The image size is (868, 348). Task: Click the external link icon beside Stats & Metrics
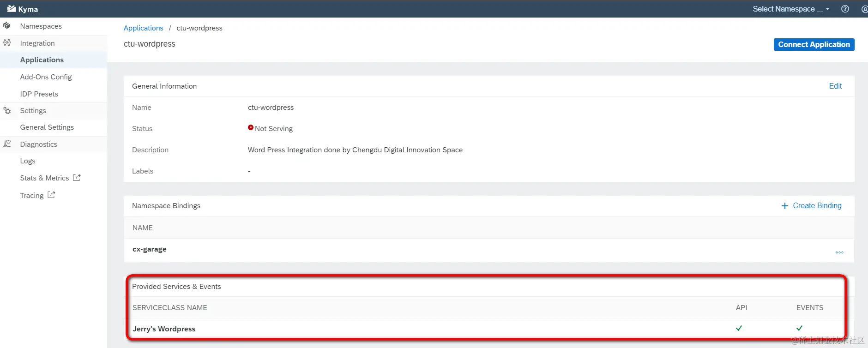77,178
